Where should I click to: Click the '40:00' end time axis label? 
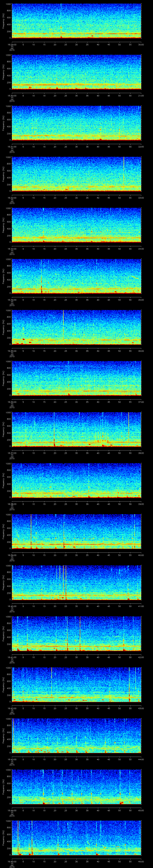tap(141, 555)
